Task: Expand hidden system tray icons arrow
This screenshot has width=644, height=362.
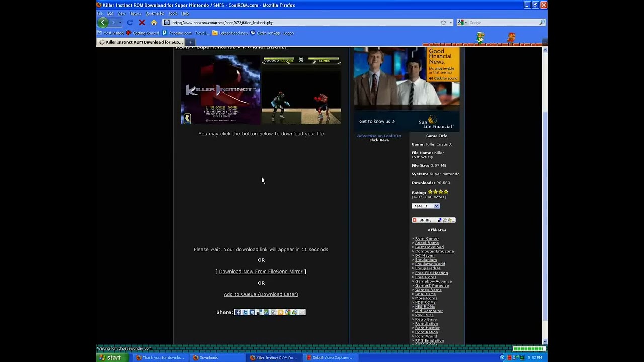Action: pos(502,358)
